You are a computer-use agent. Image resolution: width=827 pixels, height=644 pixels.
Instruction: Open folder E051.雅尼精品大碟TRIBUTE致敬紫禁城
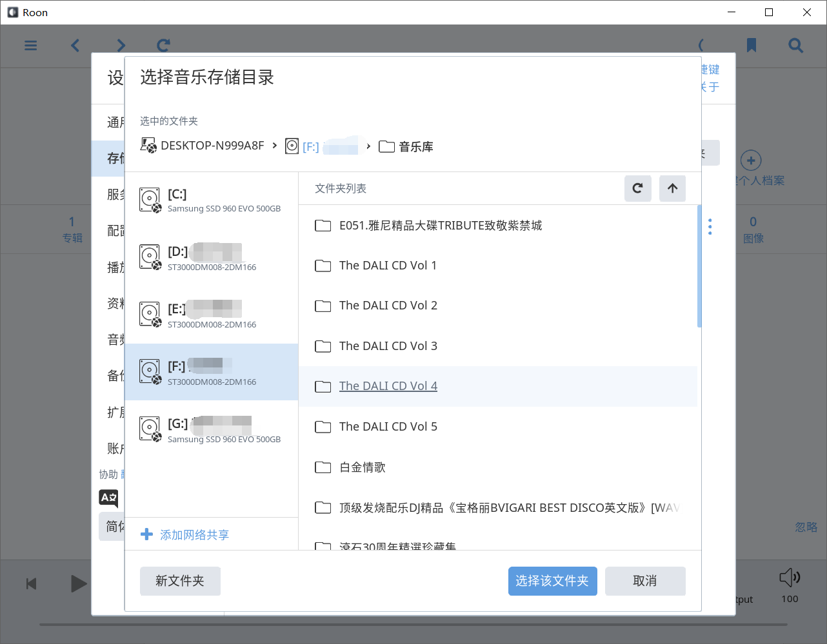pos(498,225)
